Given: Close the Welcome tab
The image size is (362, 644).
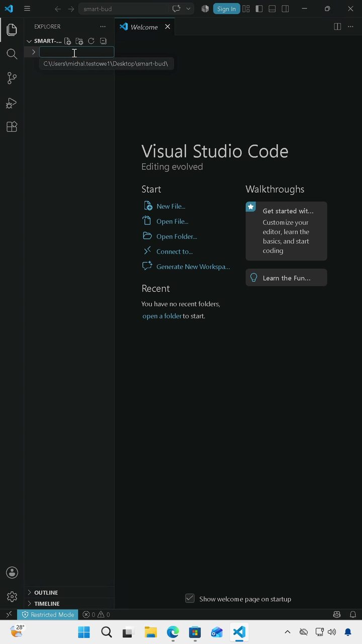Looking at the screenshot, I should point(167,27).
